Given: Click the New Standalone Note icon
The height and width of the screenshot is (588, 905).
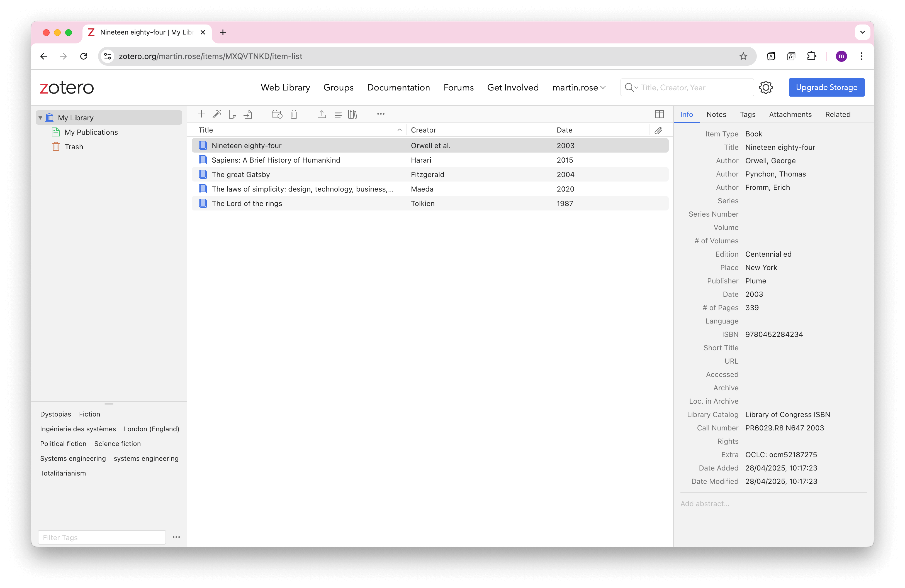Looking at the screenshot, I should pos(232,114).
